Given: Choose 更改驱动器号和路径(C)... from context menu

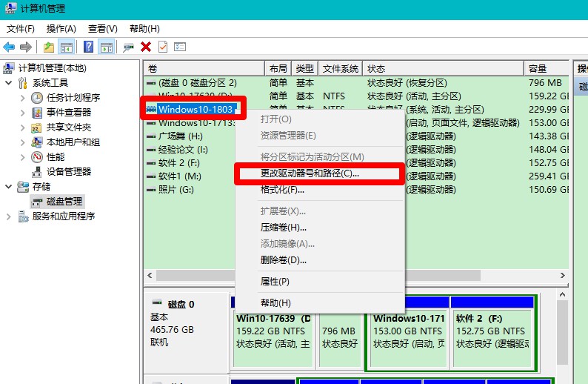Looking at the screenshot, I should [x=310, y=173].
